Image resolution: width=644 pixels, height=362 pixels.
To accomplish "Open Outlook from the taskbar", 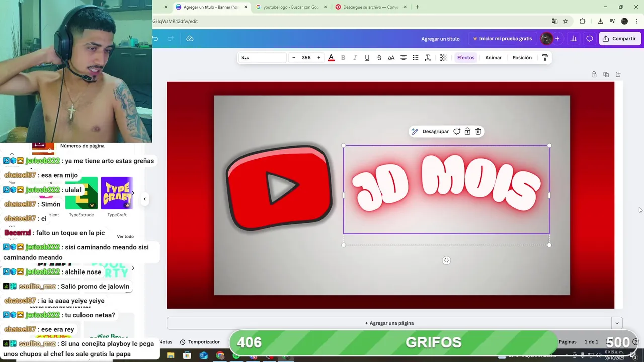I will coord(203,356).
